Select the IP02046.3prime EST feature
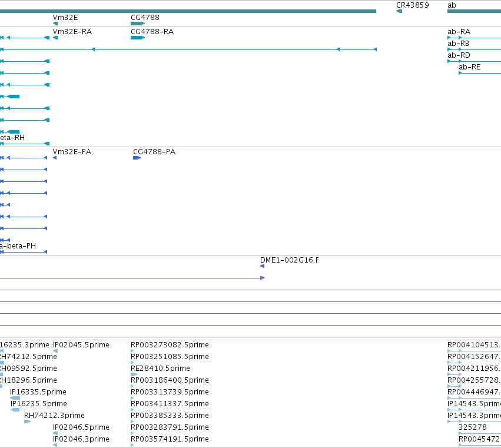Viewport: 501px width, 448px height. coord(55,445)
